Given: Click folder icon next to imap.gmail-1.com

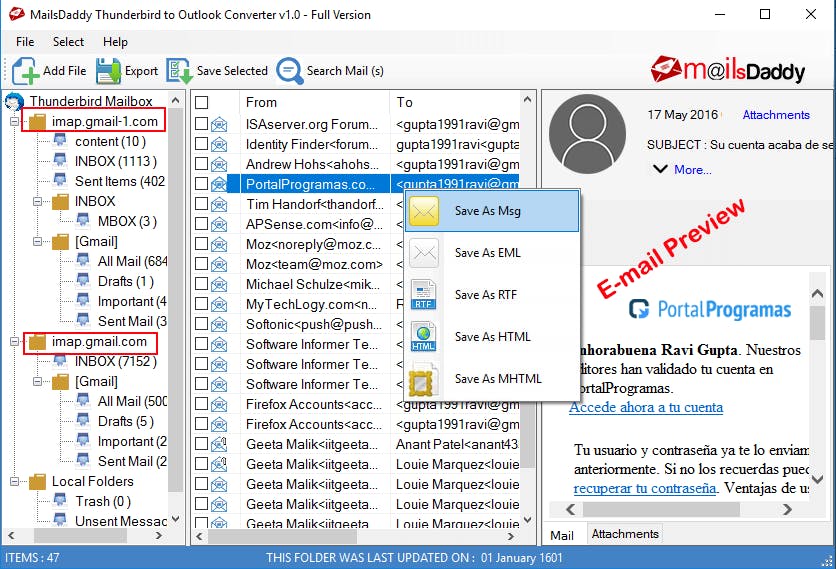Looking at the screenshot, I should 37,122.
